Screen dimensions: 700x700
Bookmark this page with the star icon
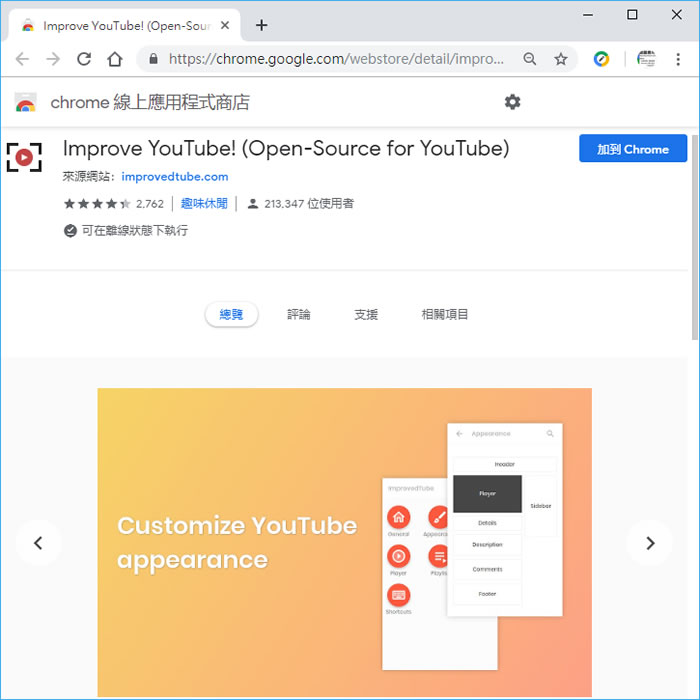pyautogui.click(x=561, y=59)
